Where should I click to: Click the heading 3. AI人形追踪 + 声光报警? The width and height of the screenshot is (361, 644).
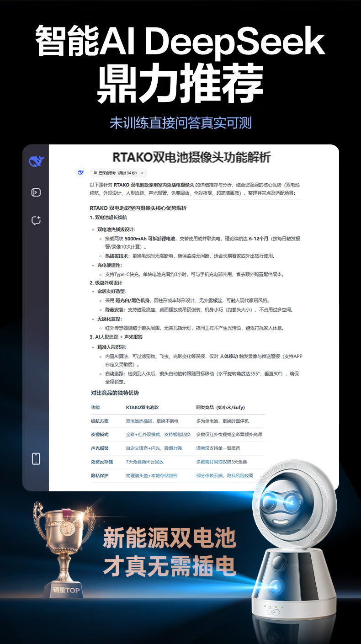tap(116, 337)
